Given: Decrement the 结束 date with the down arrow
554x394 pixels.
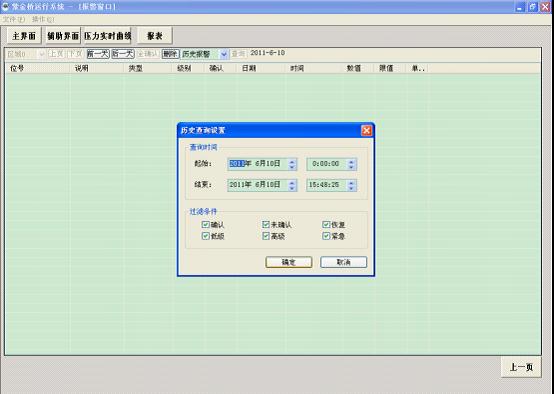Looking at the screenshot, I should (292, 188).
